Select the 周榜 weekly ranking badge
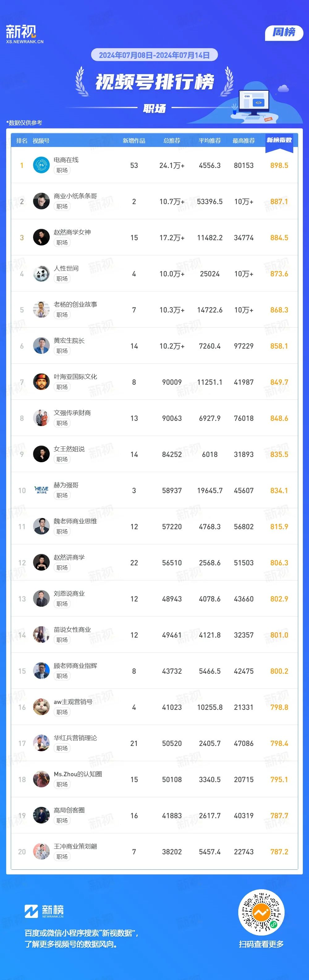 284,32
